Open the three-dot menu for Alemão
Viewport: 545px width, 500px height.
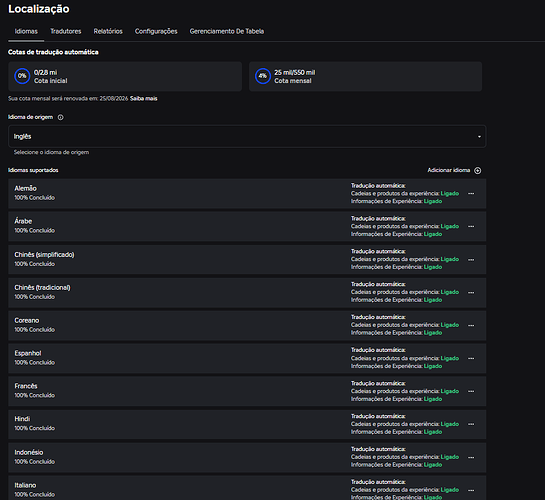click(x=471, y=194)
